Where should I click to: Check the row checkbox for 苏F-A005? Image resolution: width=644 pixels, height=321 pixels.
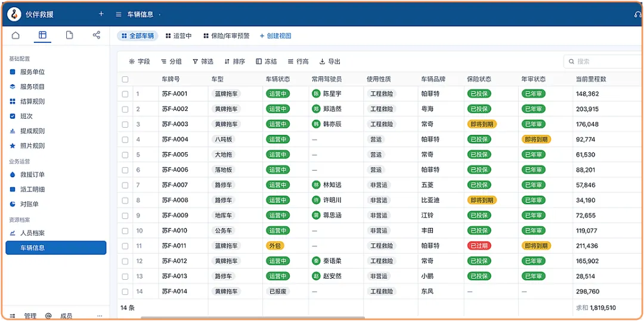tap(125, 155)
